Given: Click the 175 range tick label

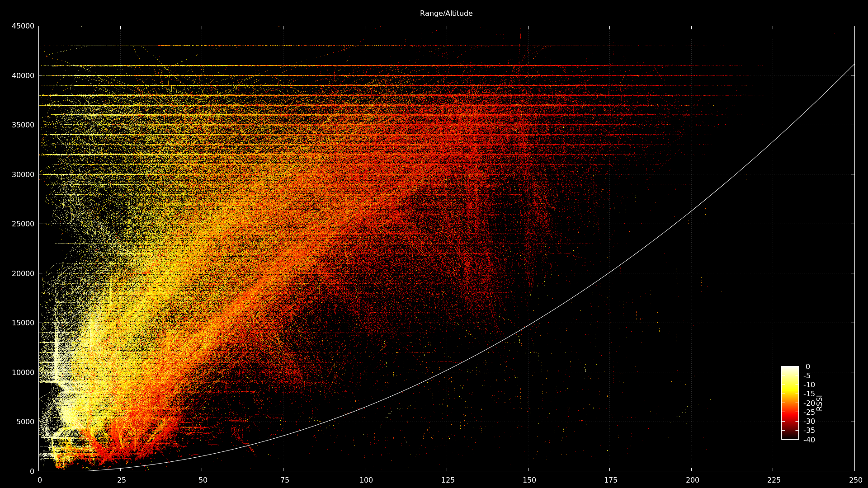Looking at the screenshot, I should tap(610, 480).
